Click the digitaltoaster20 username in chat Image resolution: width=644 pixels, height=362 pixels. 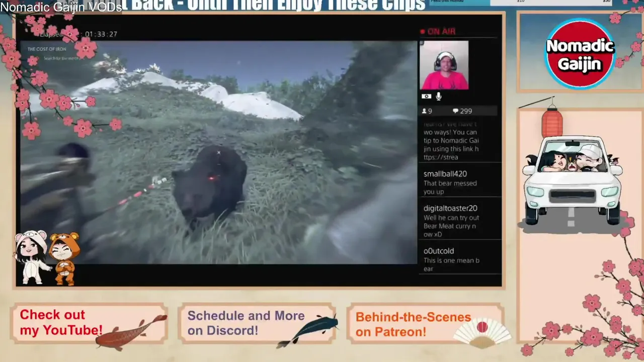(450, 208)
